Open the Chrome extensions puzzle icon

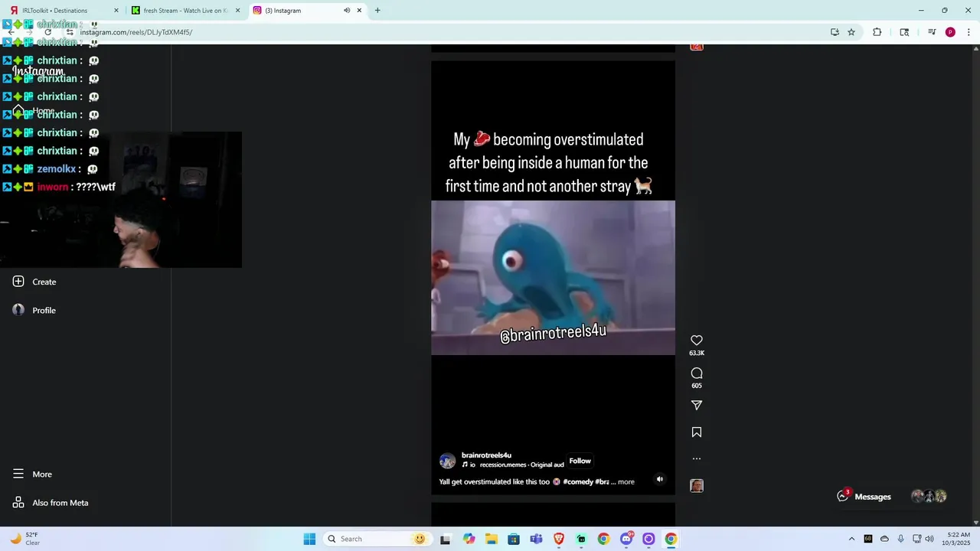(x=877, y=32)
